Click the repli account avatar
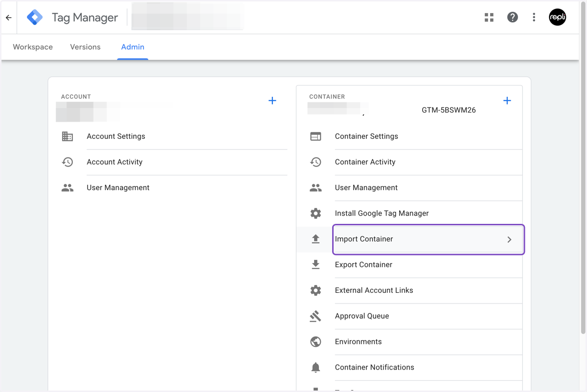The height and width of the screenshot is (392, 587). tap(557, 18)
